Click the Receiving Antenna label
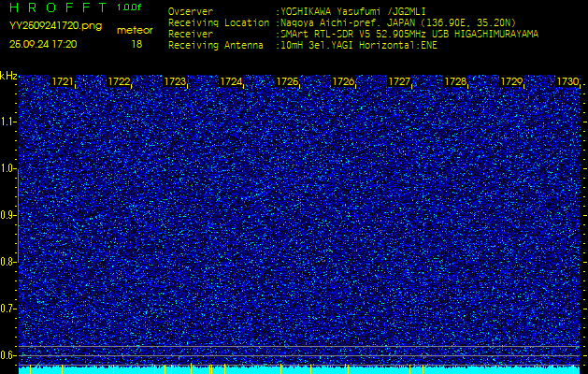Viewport: 588px width, 374px height. pos(216,46)
